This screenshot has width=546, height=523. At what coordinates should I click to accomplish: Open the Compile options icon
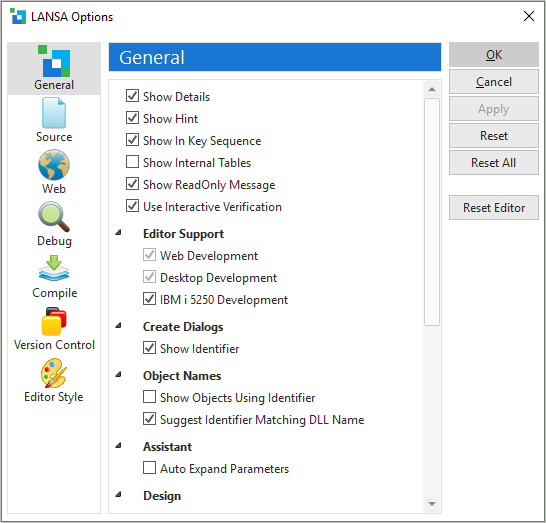(x=54, y=268)
